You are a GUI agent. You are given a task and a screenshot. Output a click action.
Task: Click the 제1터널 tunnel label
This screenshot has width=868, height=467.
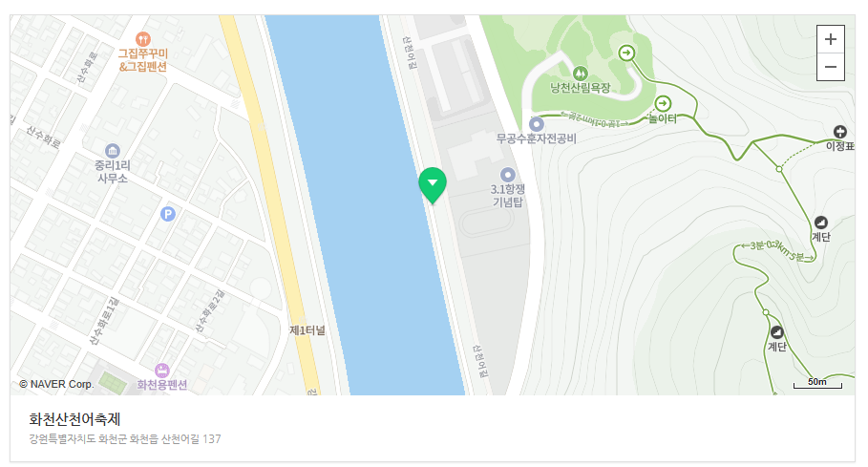(307, 330)
